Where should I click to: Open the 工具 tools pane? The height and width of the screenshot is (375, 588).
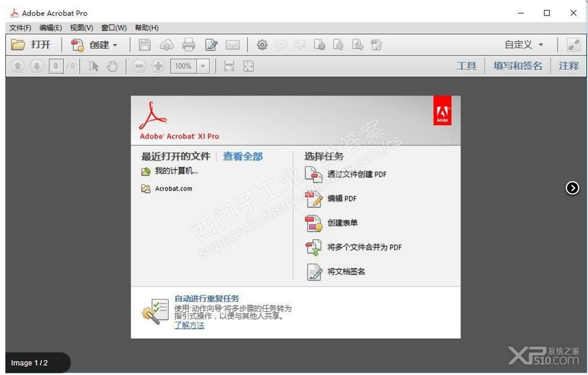coord(466,66)
